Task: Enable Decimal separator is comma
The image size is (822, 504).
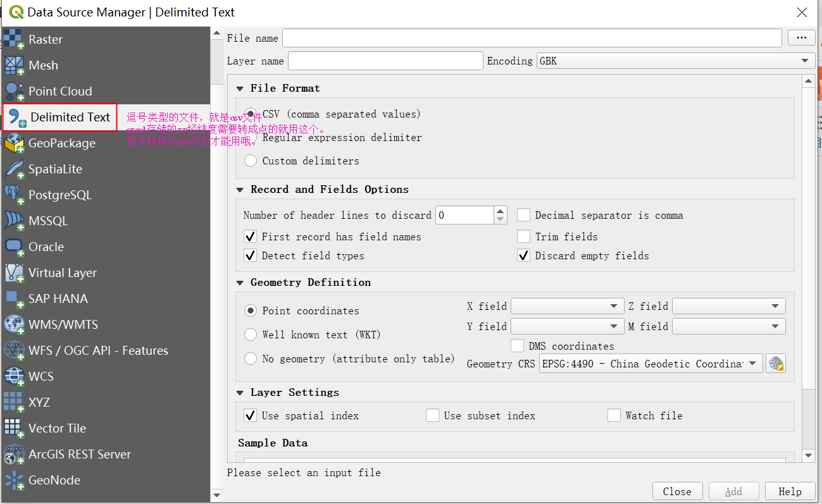Action: click(523, 215)
